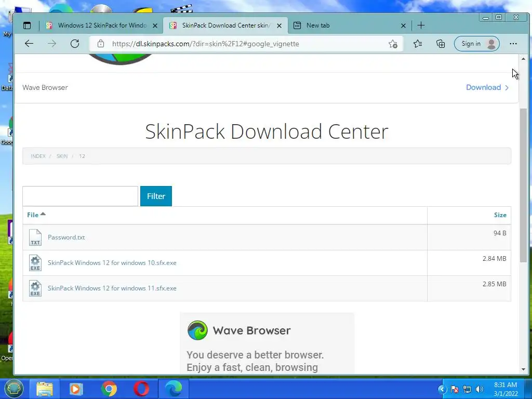Click the address bar URL
This screenshot has width=532, height=399.
pyautogui.click(x=205, y=44)
